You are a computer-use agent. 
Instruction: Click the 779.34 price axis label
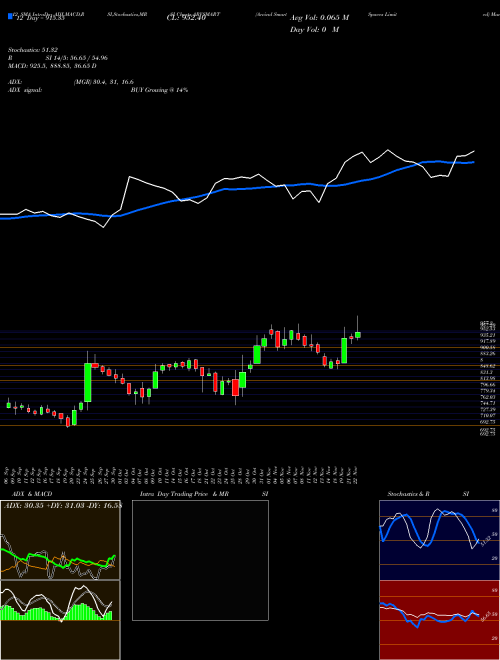[x=487, y=391]
